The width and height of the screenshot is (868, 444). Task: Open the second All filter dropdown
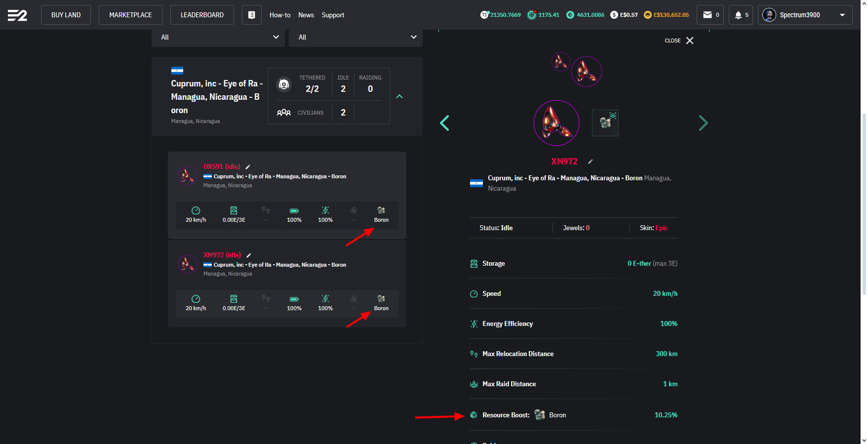tap(355, 37)
